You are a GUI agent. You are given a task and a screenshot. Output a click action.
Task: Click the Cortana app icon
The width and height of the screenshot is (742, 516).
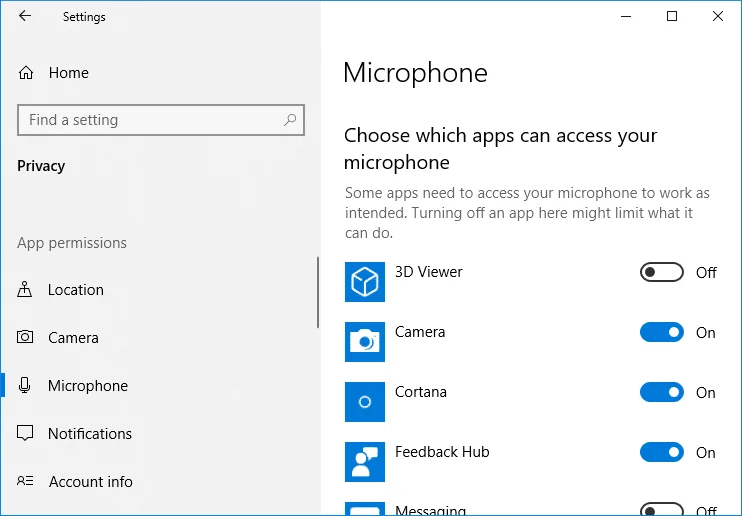point(365,402)
